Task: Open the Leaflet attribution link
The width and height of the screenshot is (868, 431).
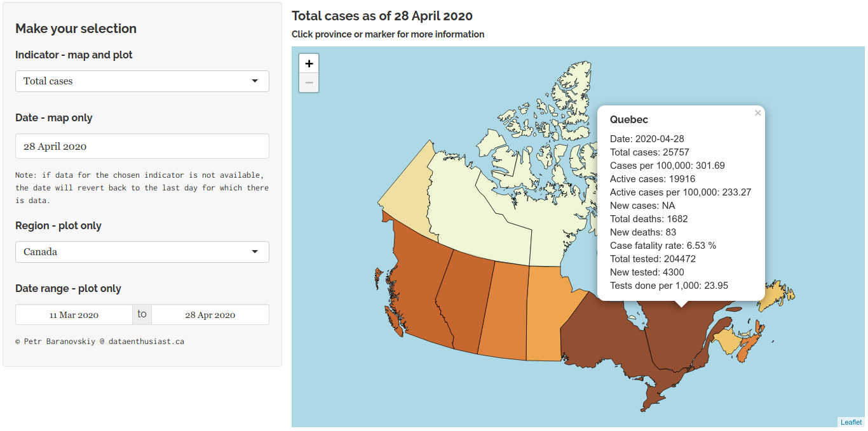Action: pyautogui.click(x=851, y=422)
